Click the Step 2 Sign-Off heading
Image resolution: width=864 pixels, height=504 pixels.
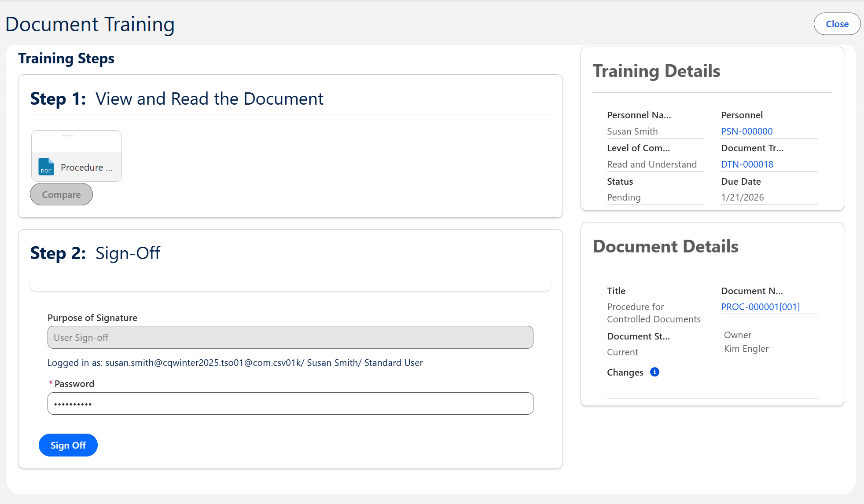[x=95, y=253]
